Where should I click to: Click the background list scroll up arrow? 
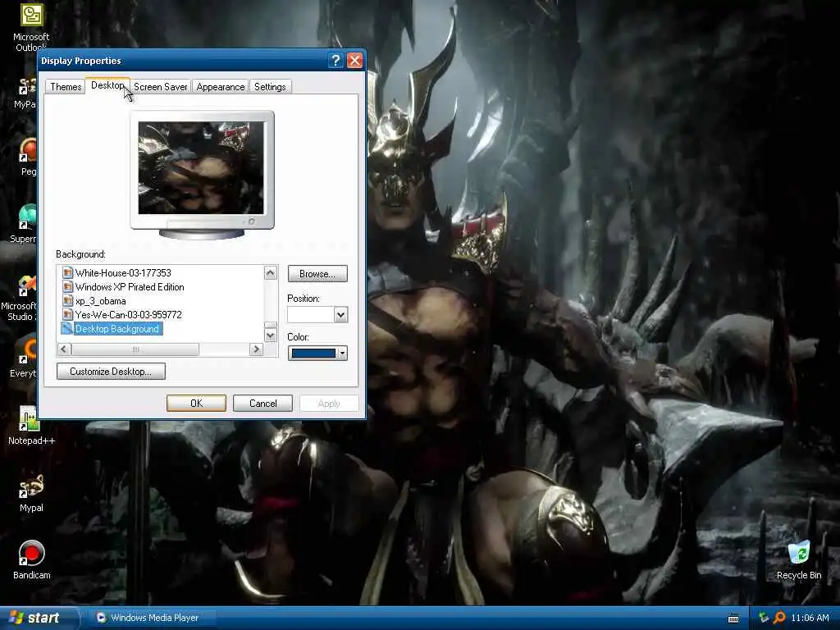pyautogui.click(x=271, y=272)
